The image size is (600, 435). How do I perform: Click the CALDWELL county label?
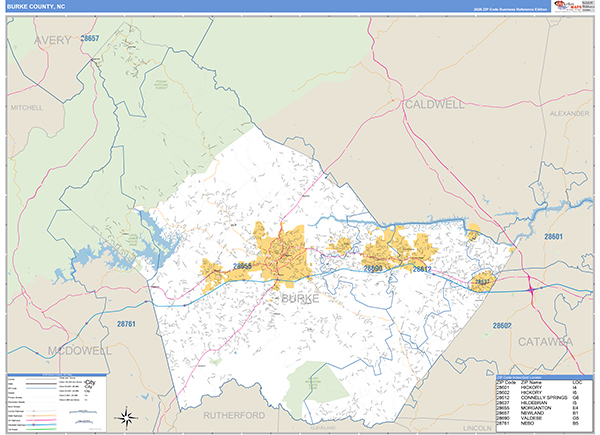(435, 104)
